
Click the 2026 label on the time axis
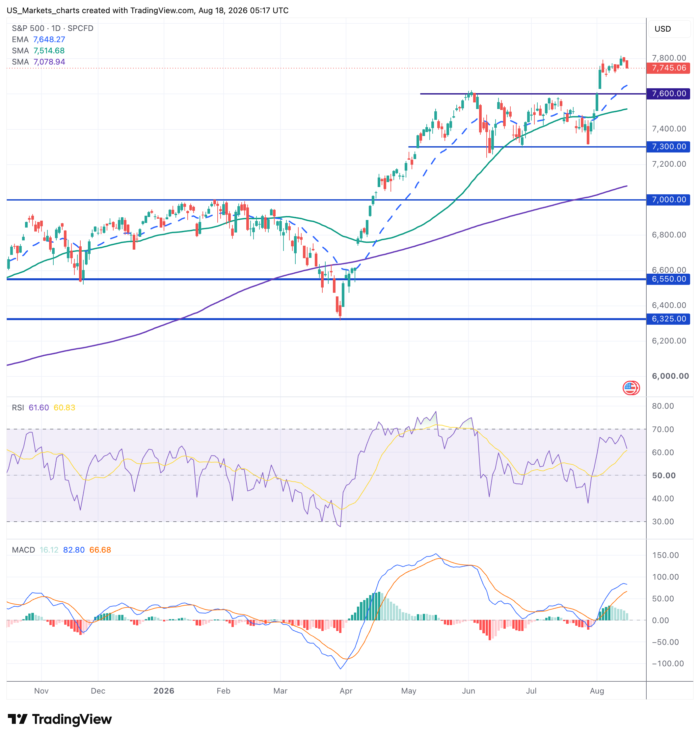tap(164, 691)
